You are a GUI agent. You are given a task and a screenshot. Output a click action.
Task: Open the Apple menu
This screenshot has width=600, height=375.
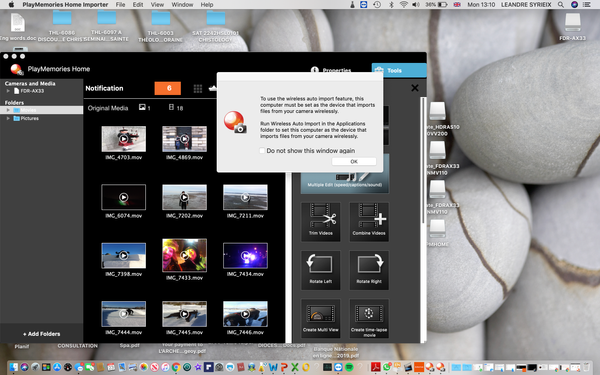coord(11,5)
